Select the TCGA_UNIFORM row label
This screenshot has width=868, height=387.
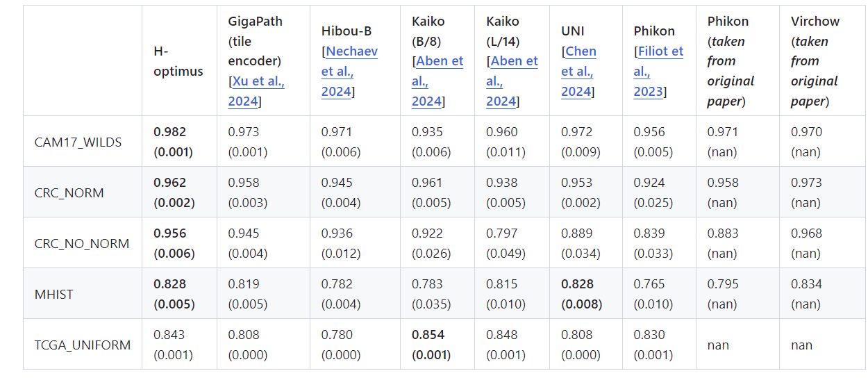pyautogui.click(x=83, y=345)
